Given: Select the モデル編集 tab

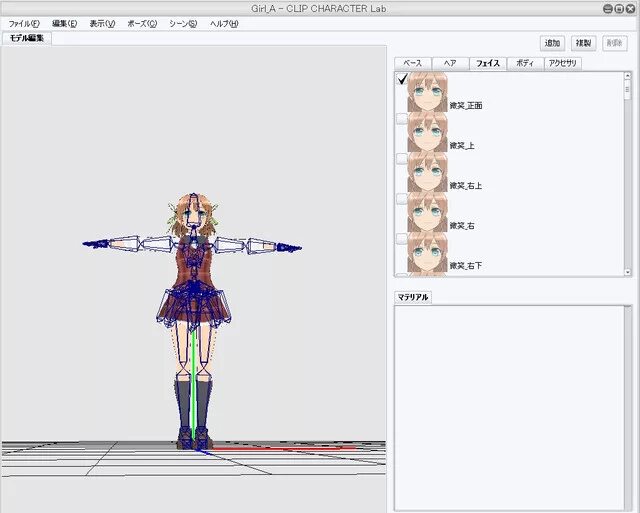Looking at the screenshot, I should point(27,38).
